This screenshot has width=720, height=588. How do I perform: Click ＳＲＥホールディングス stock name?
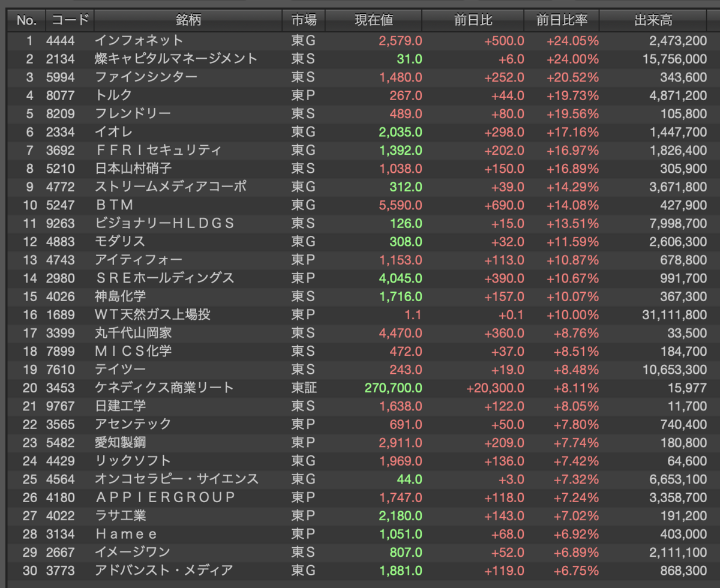pyautogui.click(x=164, y=278)
